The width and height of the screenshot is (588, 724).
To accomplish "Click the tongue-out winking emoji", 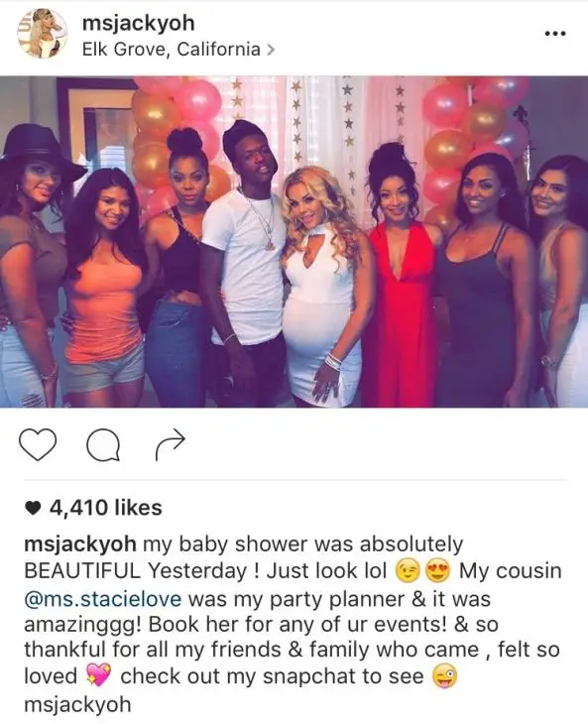I will point(445,677).
